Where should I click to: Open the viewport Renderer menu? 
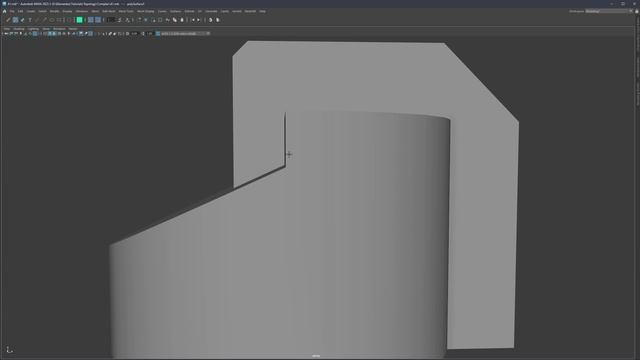point(59,29)
